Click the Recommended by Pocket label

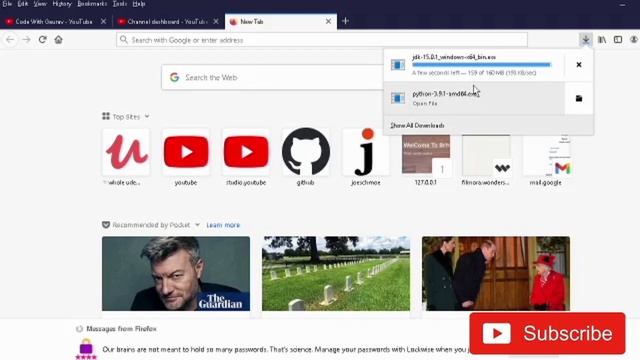coord(151,225)
